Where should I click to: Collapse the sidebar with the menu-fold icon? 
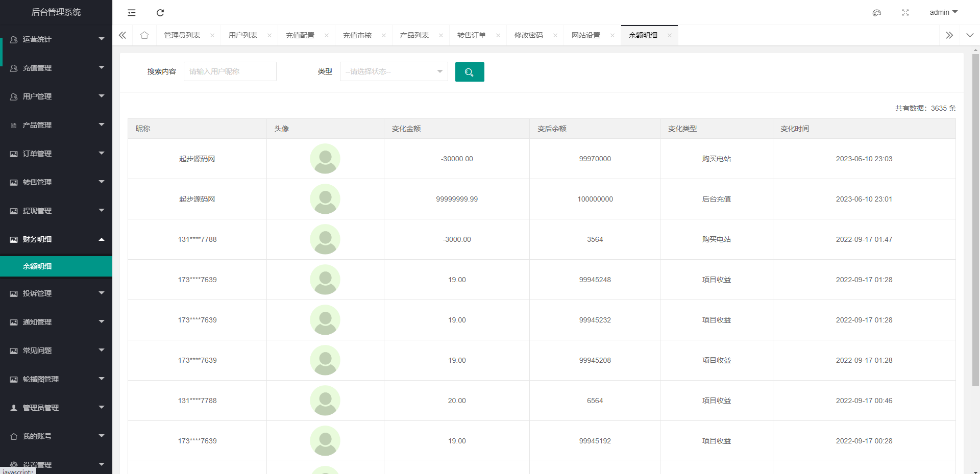132,13
